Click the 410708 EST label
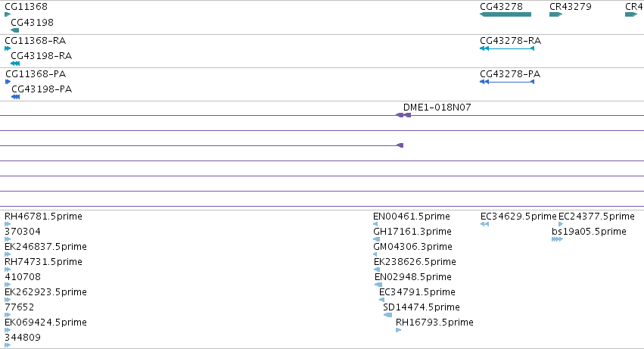Image resolution: width=644 pixels, height=349 pixels. click(x=23, y=276)
